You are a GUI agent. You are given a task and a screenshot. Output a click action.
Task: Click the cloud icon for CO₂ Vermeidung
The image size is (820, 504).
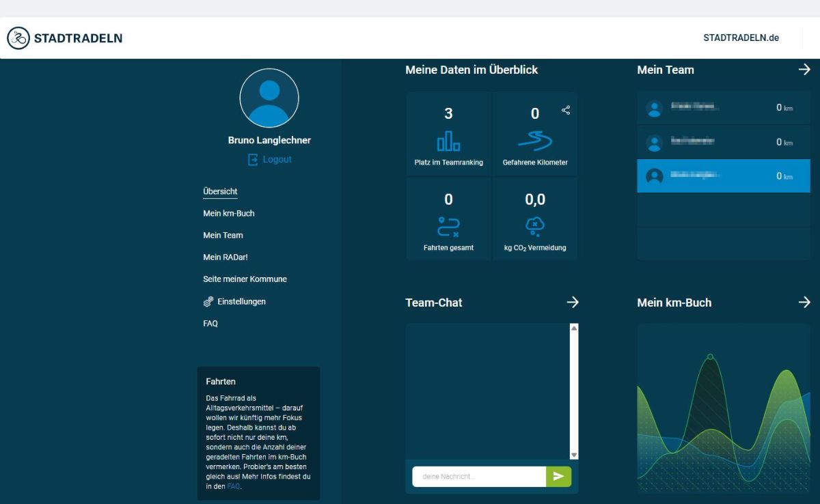[x=535, y=227]
